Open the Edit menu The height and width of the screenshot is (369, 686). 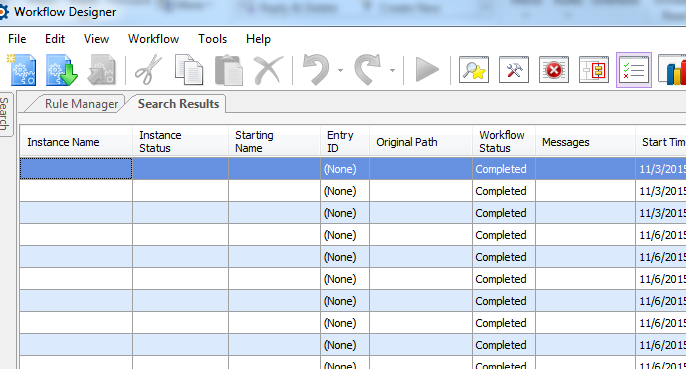(55, 39)
